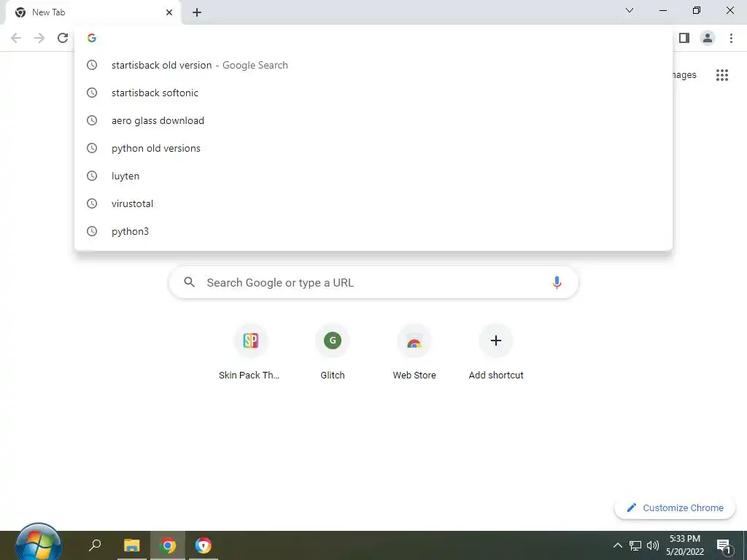
Task: Open File Explorer from taskbar
Action: point(132,545)
